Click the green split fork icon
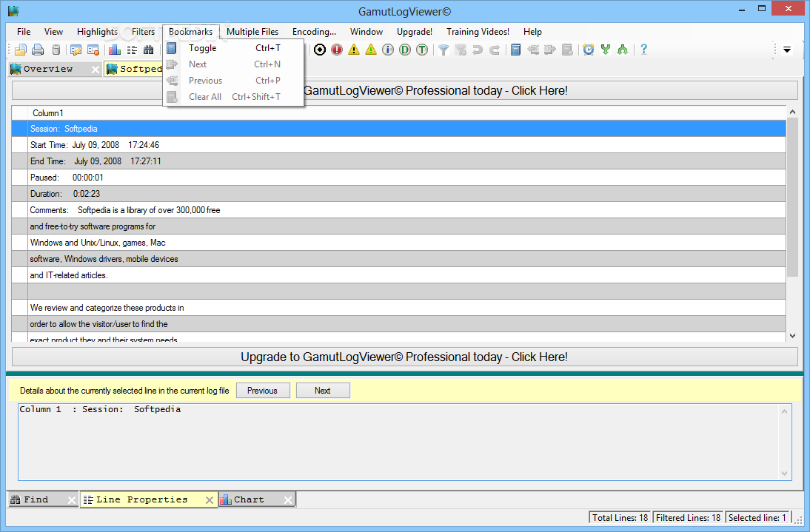The width and height of the screenshot is (810, 532). click(606, 50)
